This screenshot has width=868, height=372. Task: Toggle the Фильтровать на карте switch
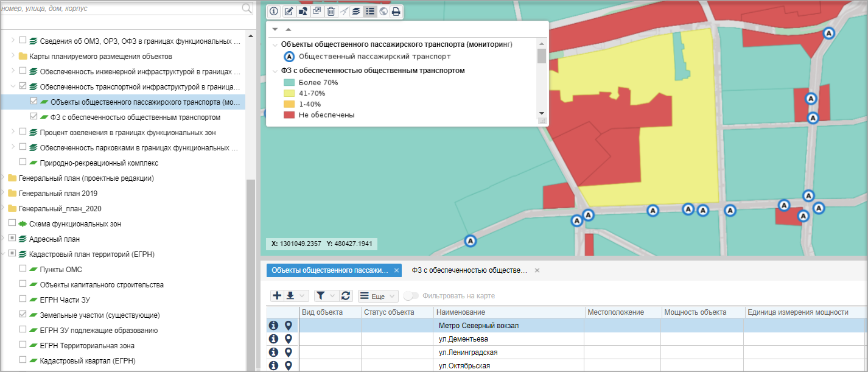pyautogui.click(x=411, y=296)
